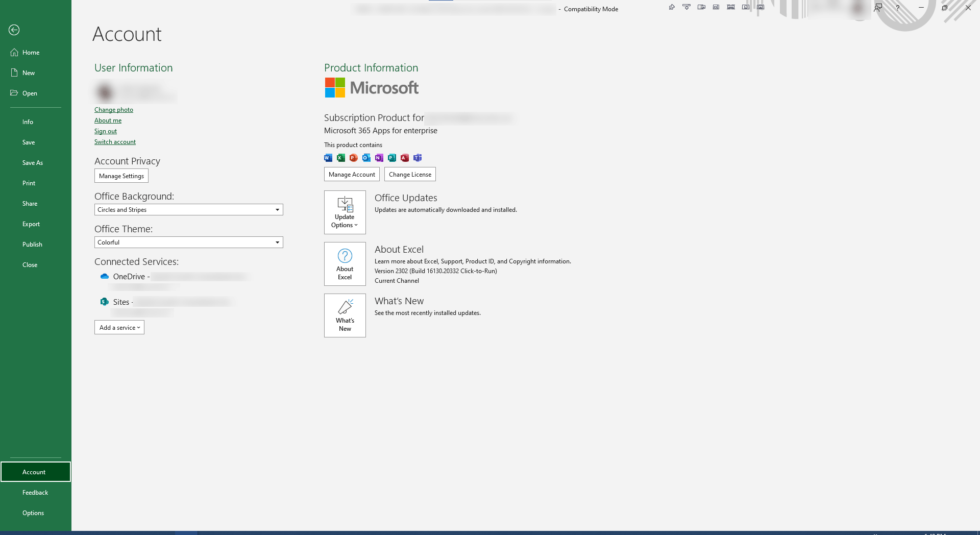Click the Compatibility Mode title text

coord(591,9)
